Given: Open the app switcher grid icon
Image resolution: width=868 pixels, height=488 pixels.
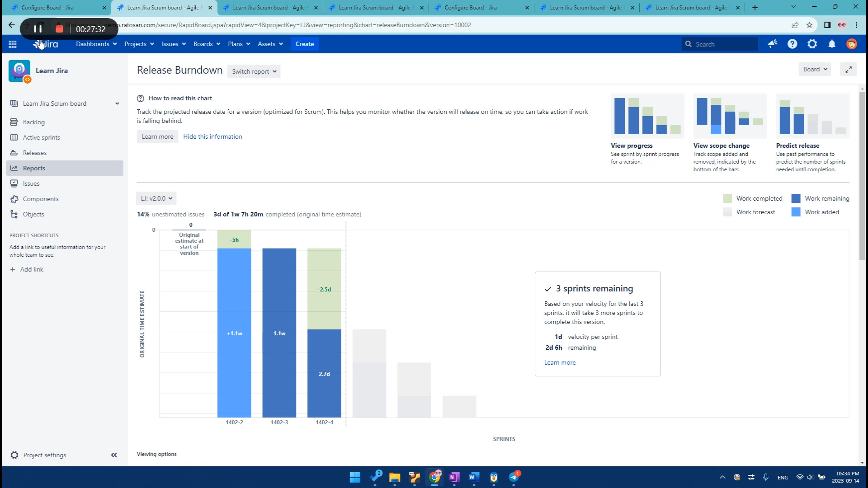Looking at the screenshot, I should (13, 44).
